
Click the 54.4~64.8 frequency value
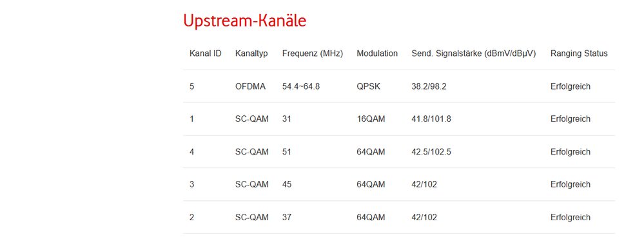pos(301,86)
